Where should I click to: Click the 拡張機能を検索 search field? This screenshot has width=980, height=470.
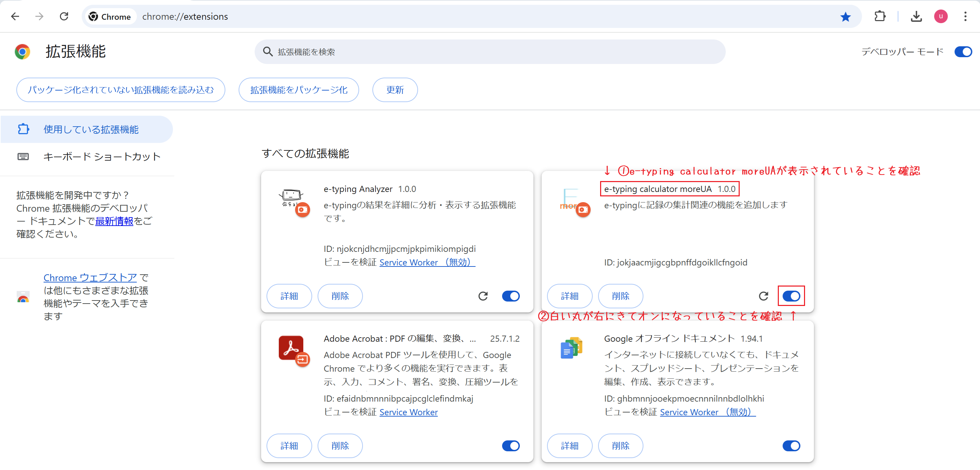click(x=489, y=52)
